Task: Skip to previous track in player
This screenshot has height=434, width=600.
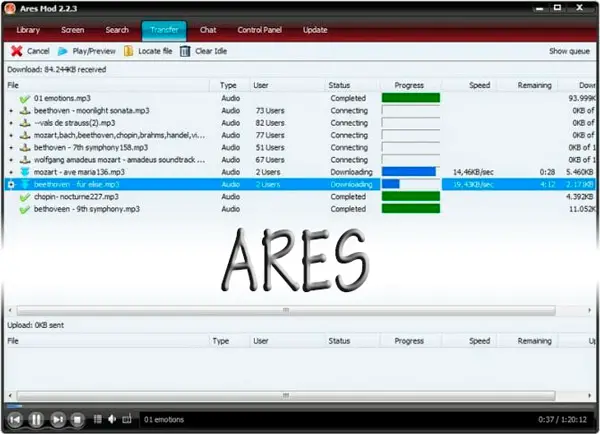Action: pyautogui.click(x=15, y=420)
